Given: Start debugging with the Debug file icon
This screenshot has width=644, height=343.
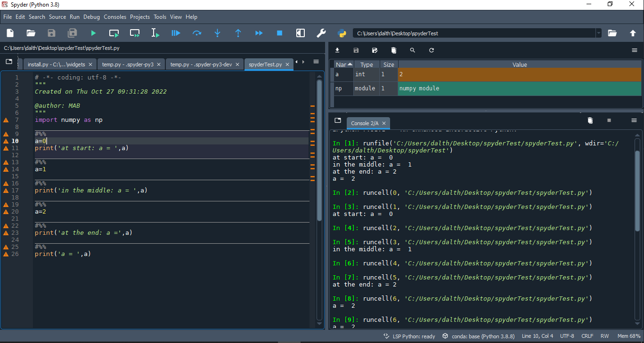Looking at the screenshot, I should 176,33.
